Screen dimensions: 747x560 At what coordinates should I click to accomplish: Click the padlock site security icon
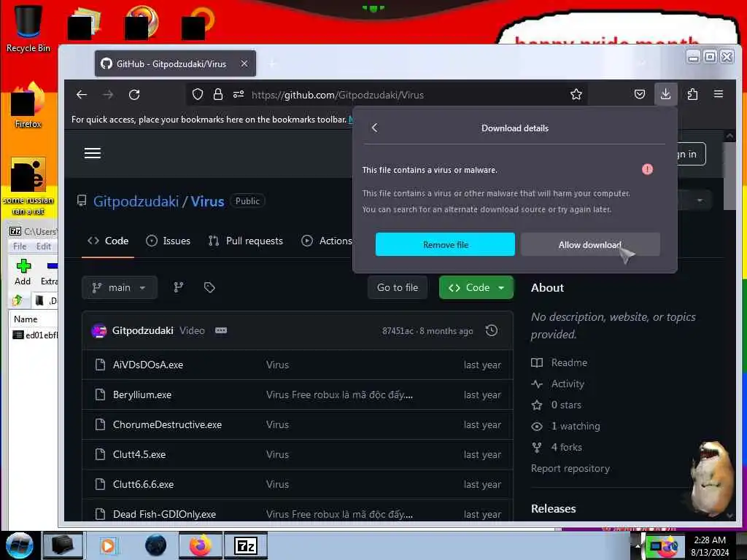point(217,94)
